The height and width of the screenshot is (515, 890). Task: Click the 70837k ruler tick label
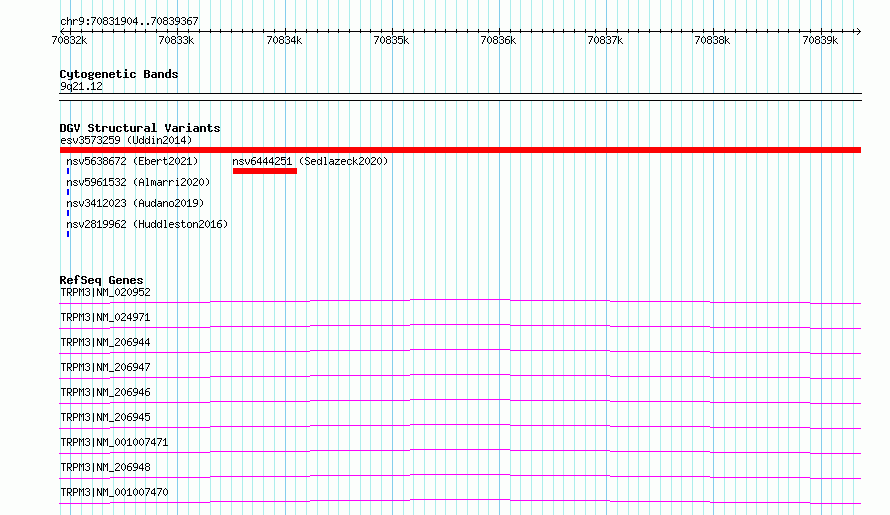click(606, 40)
